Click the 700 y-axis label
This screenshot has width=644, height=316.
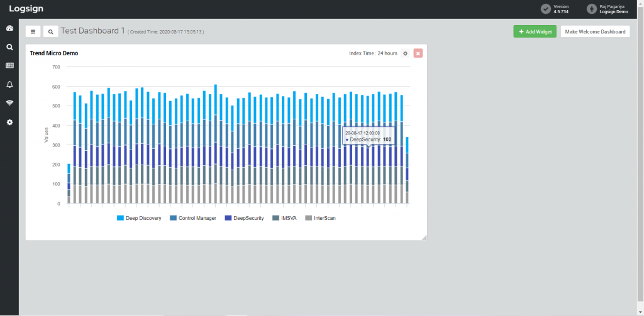click(56, 67)
